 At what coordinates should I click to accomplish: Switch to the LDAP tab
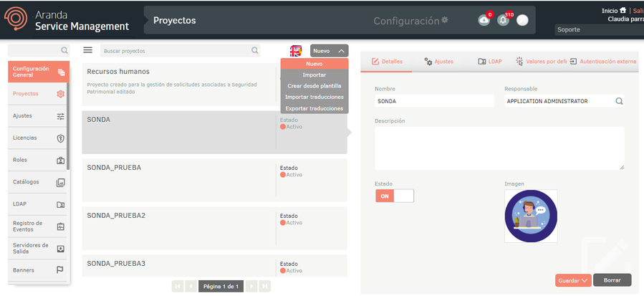tap(491, 62)
